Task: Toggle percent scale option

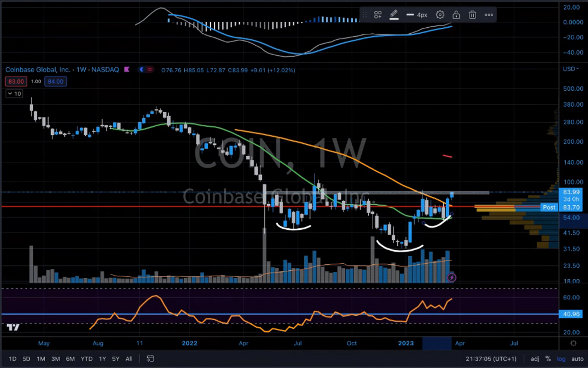Action: (x=548, y=359)
